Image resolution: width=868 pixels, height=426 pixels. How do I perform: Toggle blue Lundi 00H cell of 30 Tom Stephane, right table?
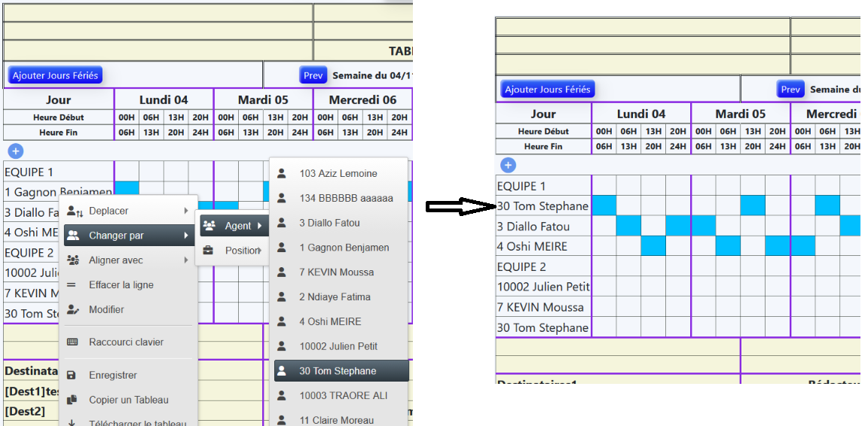pyautogui.click(x=604, y=205)
